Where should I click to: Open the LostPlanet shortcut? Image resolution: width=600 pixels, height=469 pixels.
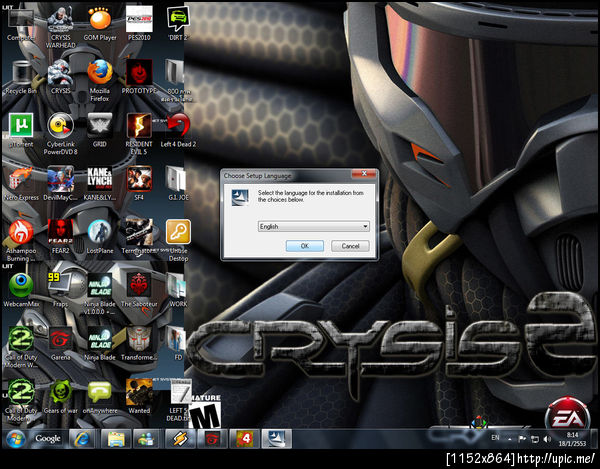tap(100, 237)
